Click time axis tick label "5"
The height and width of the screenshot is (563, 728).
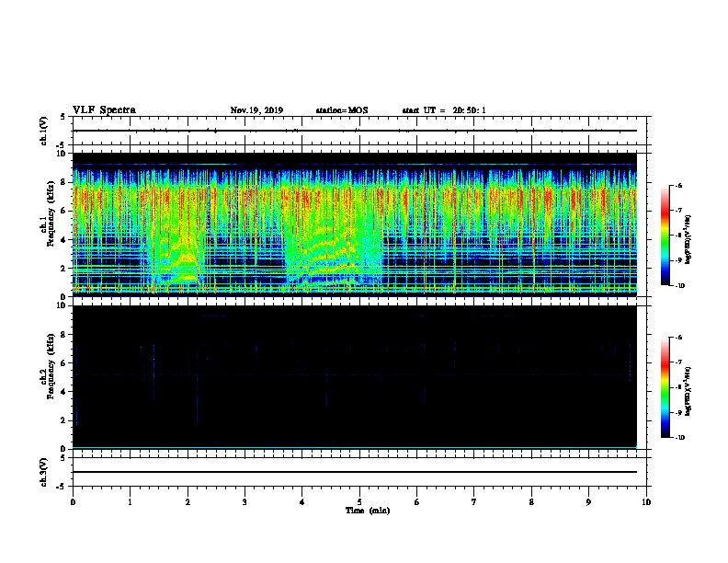click(x=359, y=501)
